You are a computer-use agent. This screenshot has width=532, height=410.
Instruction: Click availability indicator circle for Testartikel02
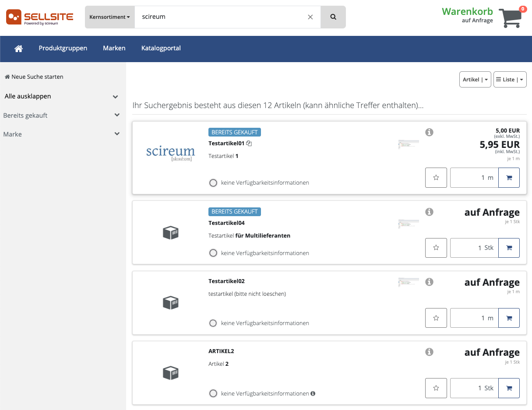(x=213, y=323)
